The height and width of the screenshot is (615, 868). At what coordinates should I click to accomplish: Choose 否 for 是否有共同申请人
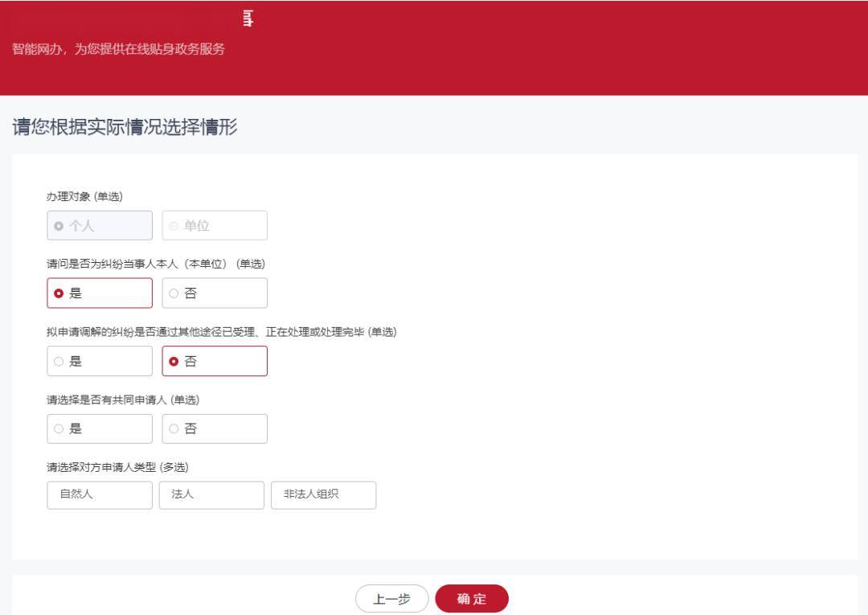214,428
